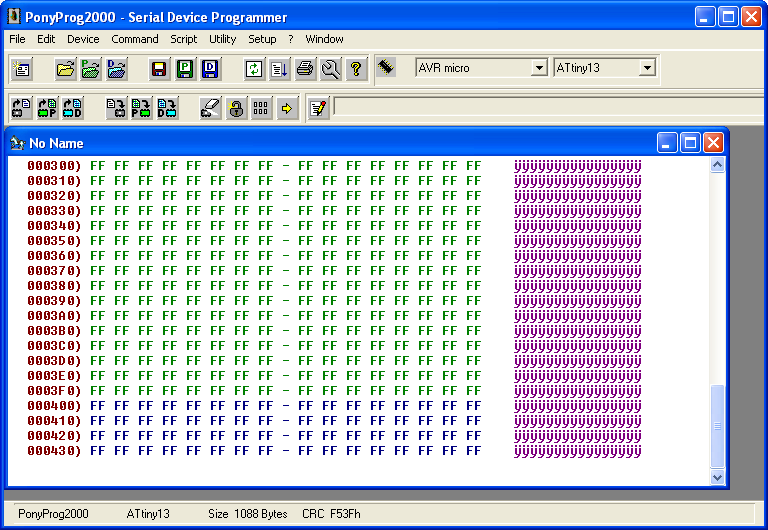Read program memory (P) from the device
The width and height of the screenshot is (768, 530).
point(47,108)
